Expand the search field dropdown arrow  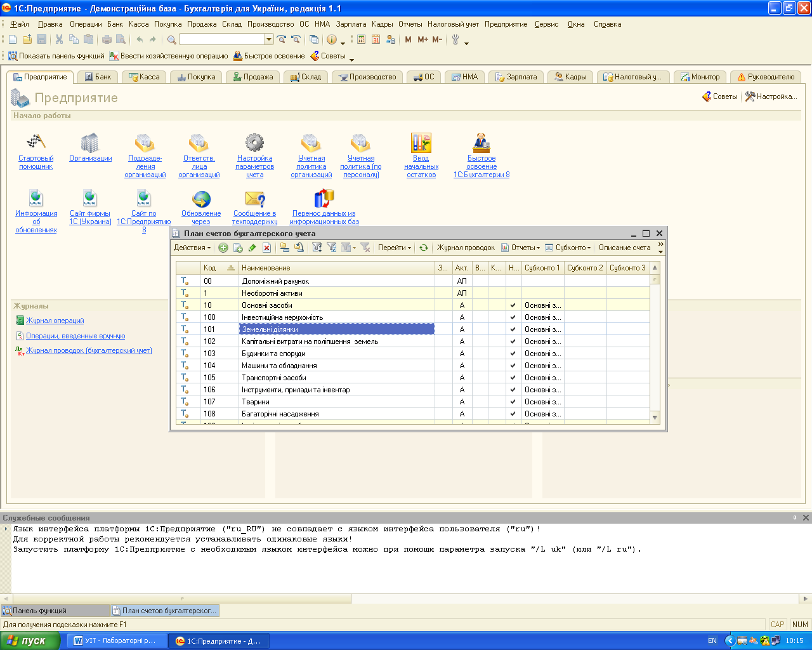point(269,39)
